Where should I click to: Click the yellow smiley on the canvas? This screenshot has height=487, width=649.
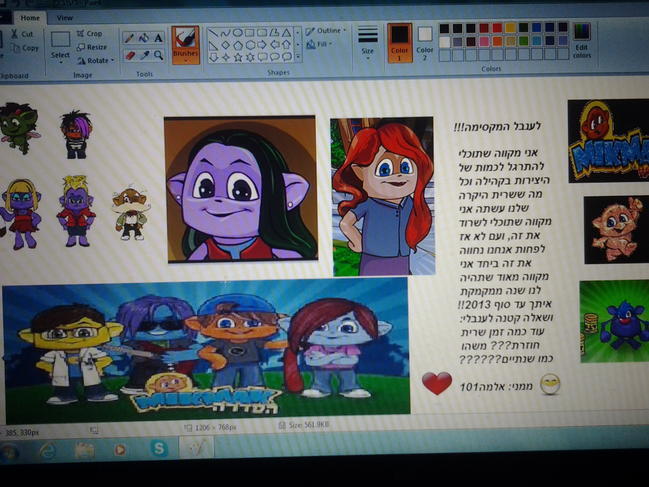[550, 384]
